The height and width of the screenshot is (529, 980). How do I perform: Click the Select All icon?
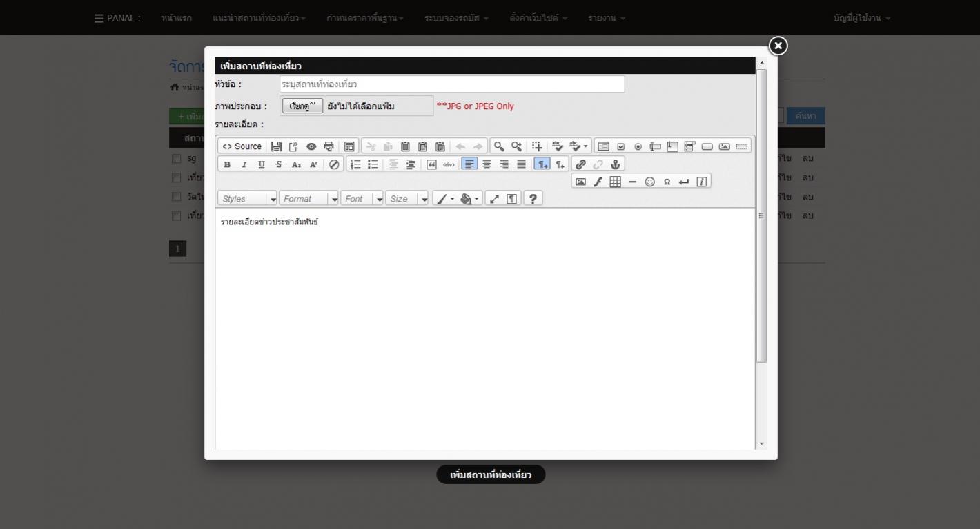click(x=537, y=146)
